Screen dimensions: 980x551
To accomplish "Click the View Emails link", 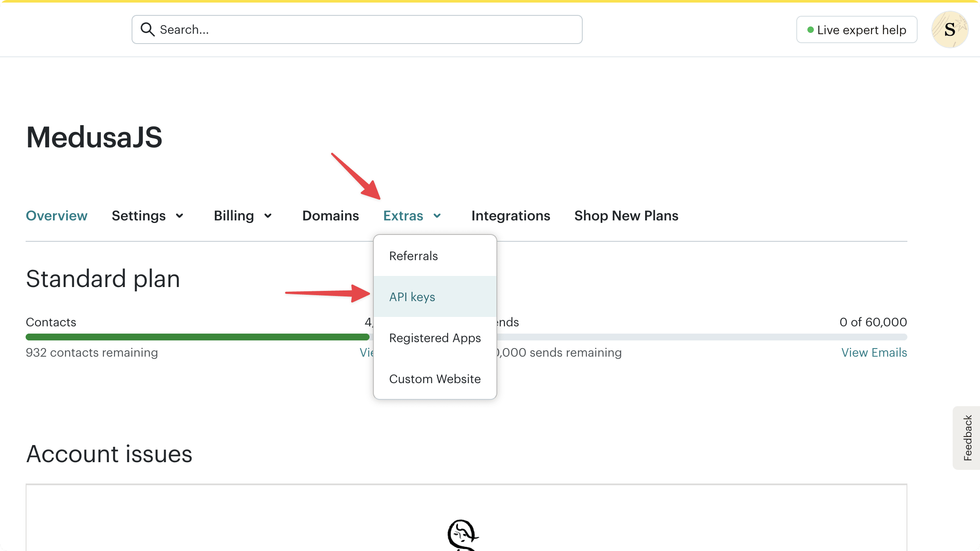I will (x=874, y=352).
